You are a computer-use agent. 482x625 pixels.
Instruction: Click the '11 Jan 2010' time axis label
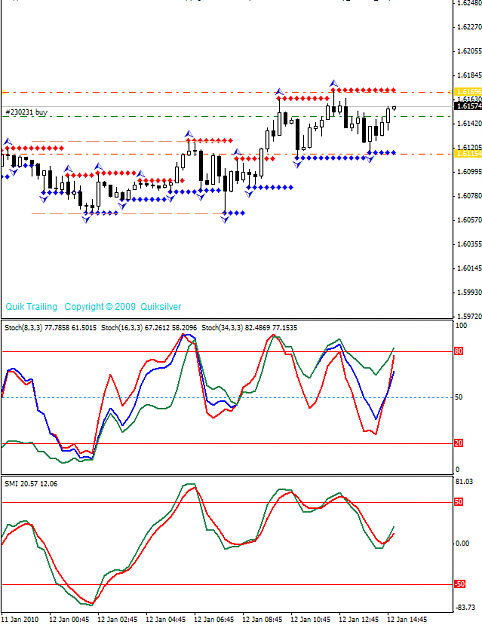click(x=20, y=619)
